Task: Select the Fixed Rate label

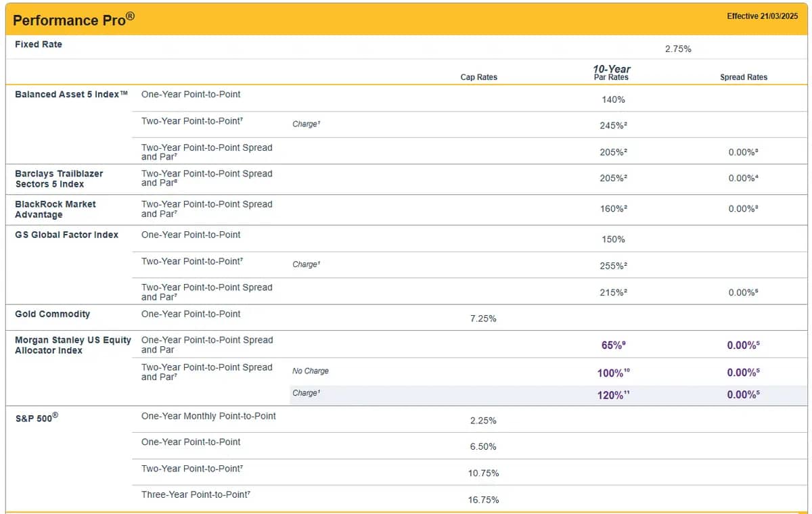Action: (39, 45)
